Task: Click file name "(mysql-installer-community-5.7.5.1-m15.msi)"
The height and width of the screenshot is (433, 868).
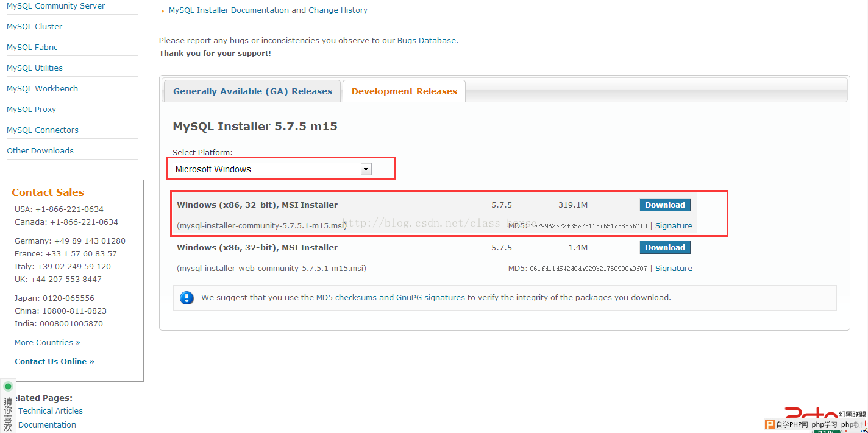Action: tap(261, 226)
